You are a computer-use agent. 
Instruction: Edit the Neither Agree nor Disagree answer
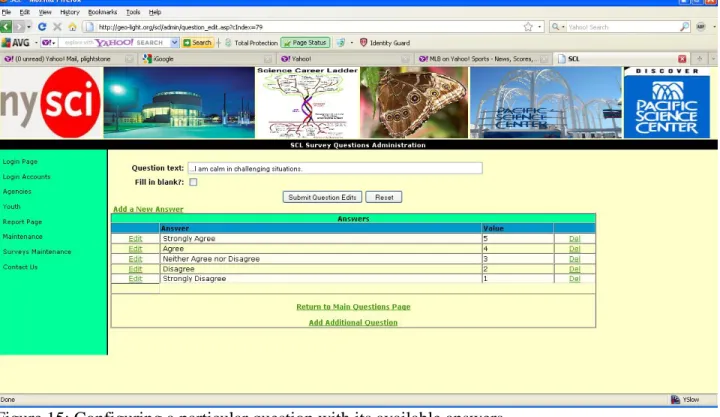[135, 259]
